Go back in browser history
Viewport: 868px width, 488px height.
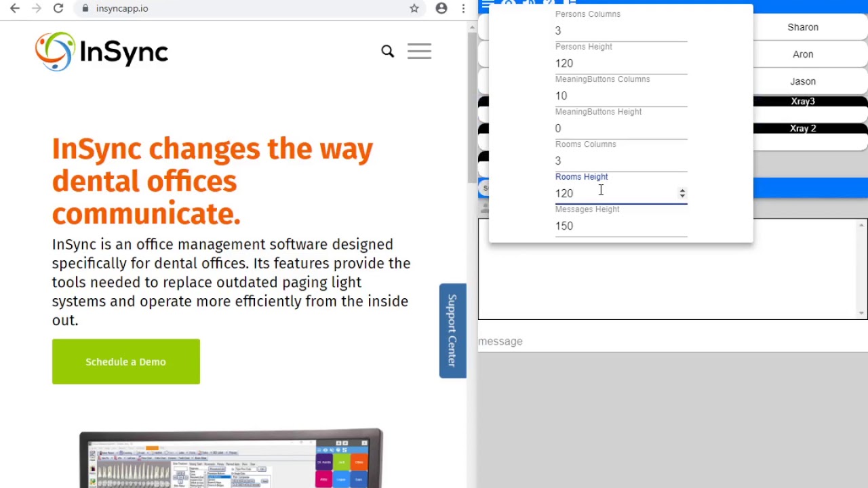click(x=15, y=8)
